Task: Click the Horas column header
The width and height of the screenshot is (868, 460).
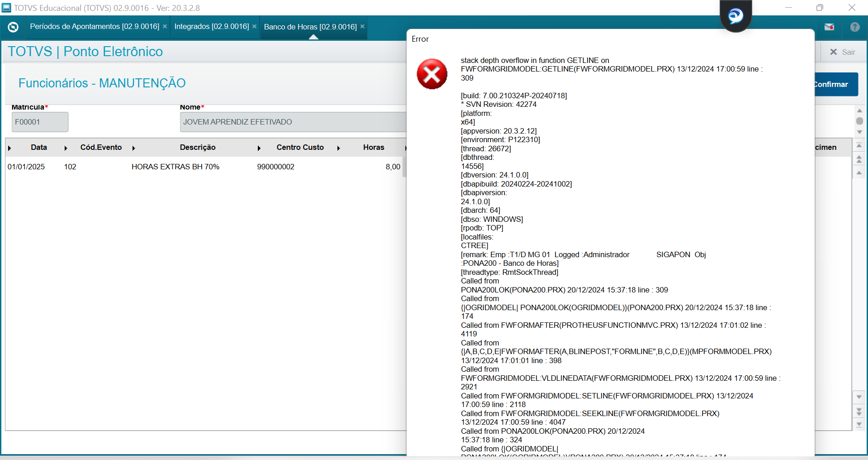Action: [x=374, y=147]
